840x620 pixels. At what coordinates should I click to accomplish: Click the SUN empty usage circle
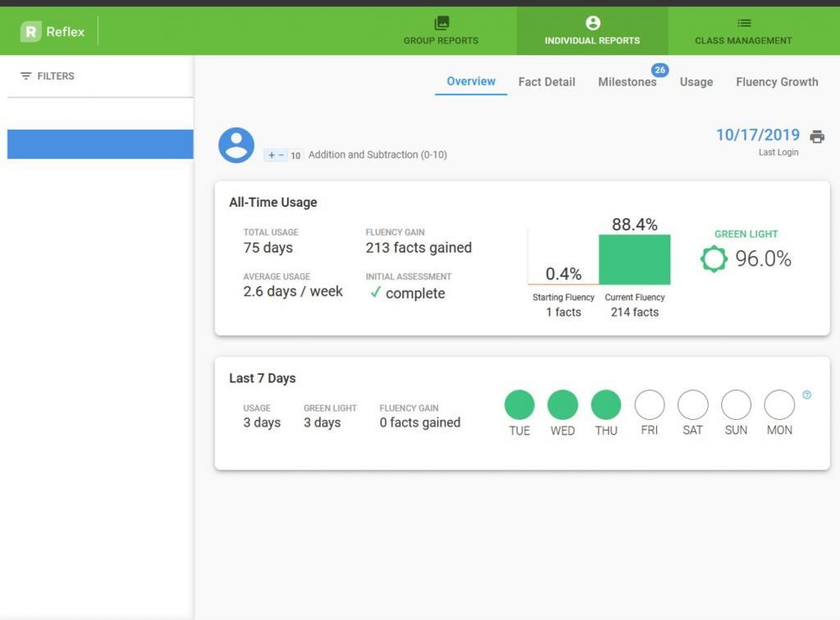click(736, 404)
